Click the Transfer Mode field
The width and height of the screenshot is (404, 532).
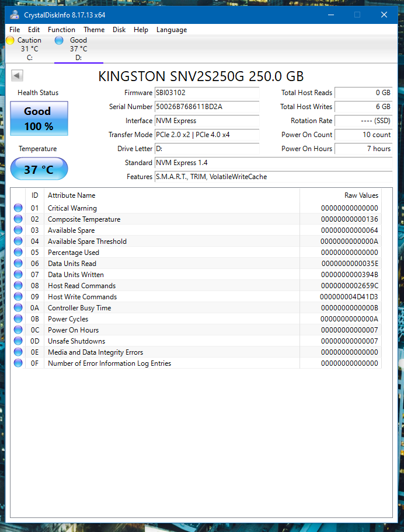(207, 135)
